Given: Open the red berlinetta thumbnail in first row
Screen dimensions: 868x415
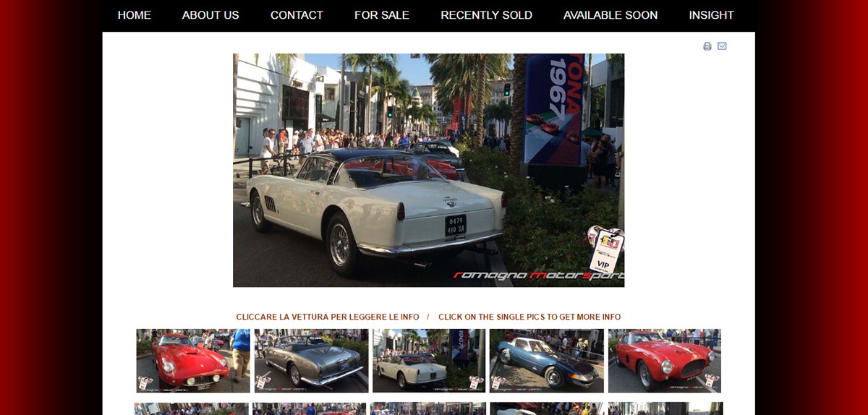Looking at the screenshot, I should click(x=665, y=361).
